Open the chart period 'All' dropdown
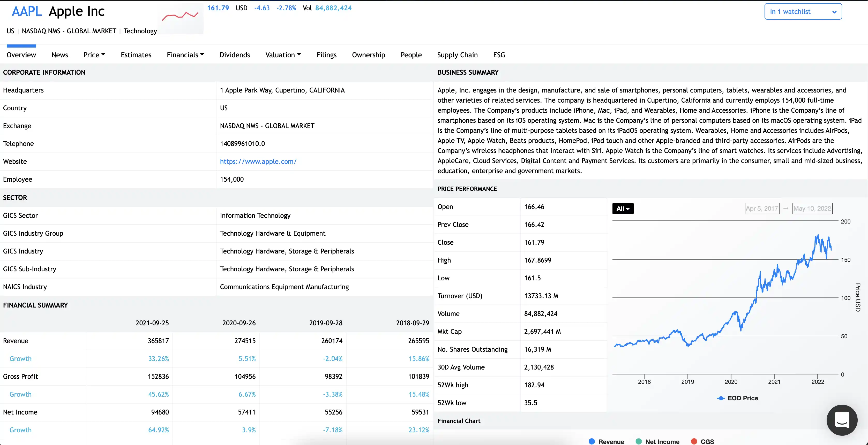This screenshot has height=445, width=868. (x=623, y=208)
